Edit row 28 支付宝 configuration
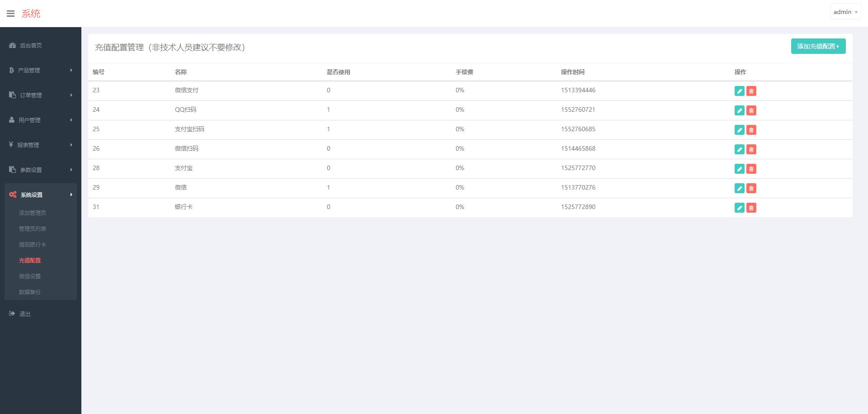This screenshot has width=868, height=414. coord(740,169)
